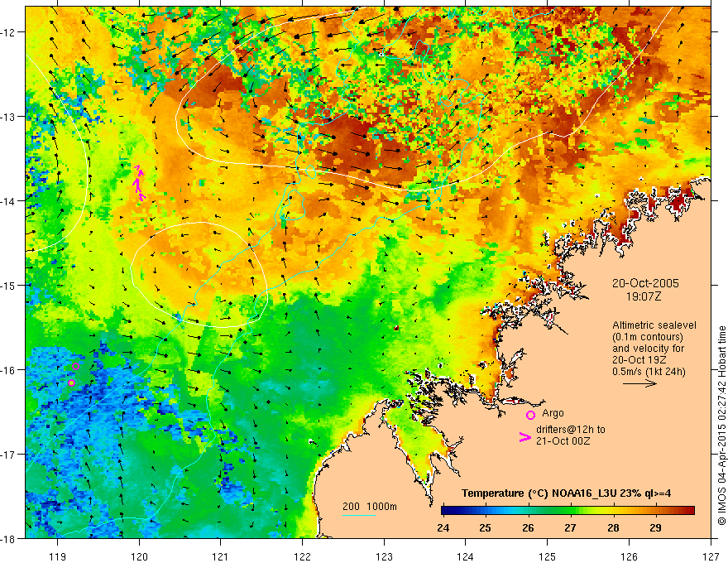Click the '21-Oct 00Z' legend text
This screenshot has width=728, height=563.
point(563,441)
